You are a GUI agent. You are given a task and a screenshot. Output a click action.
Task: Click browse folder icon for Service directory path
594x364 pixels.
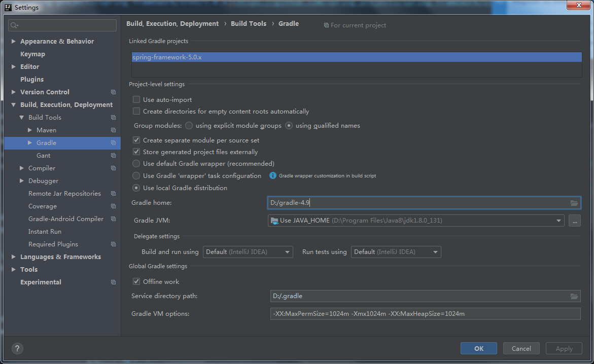click(x=574, y=296)
